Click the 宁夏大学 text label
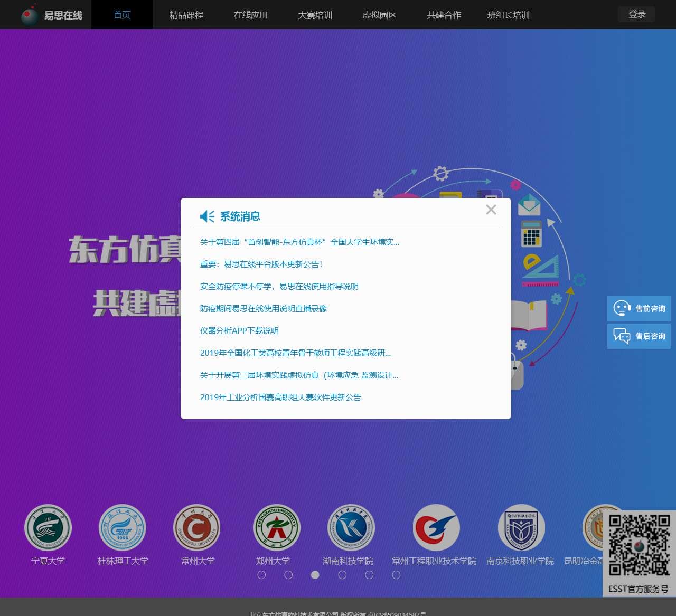Screen dimensions: 676x616 coord(48,561)
